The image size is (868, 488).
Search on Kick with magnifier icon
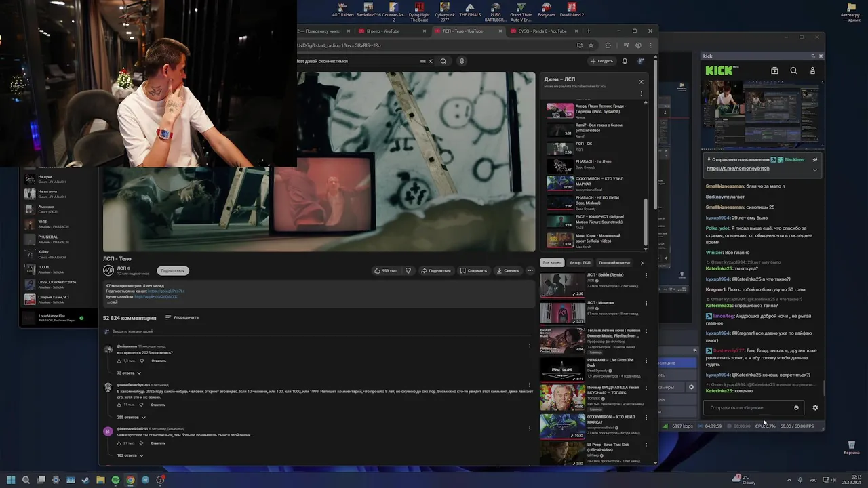(793, 70)
